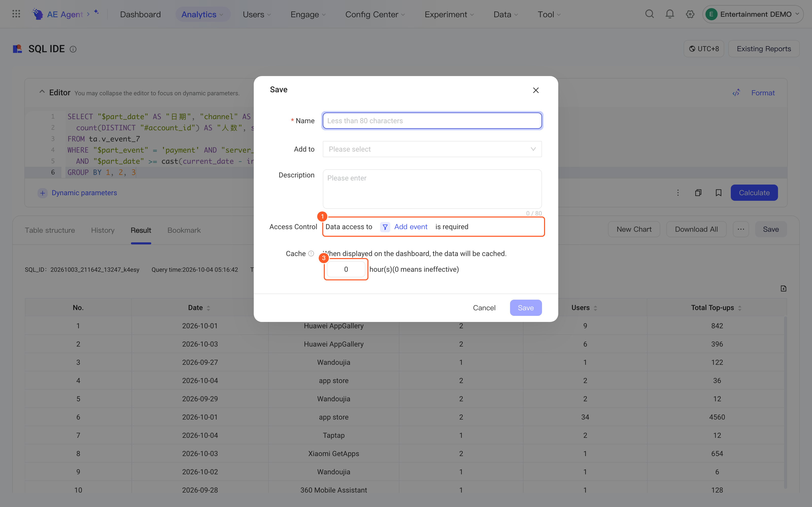
Task: Open the apps grid launcher icon
Action: [x=16, y=14]
